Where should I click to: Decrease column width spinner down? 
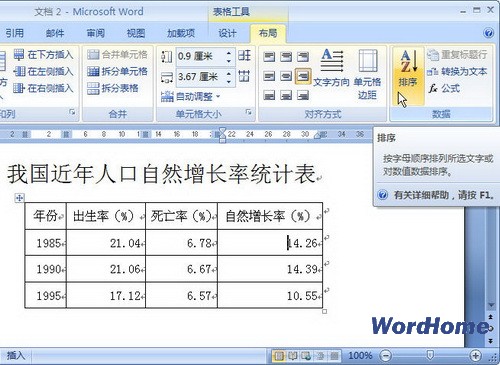229,81
